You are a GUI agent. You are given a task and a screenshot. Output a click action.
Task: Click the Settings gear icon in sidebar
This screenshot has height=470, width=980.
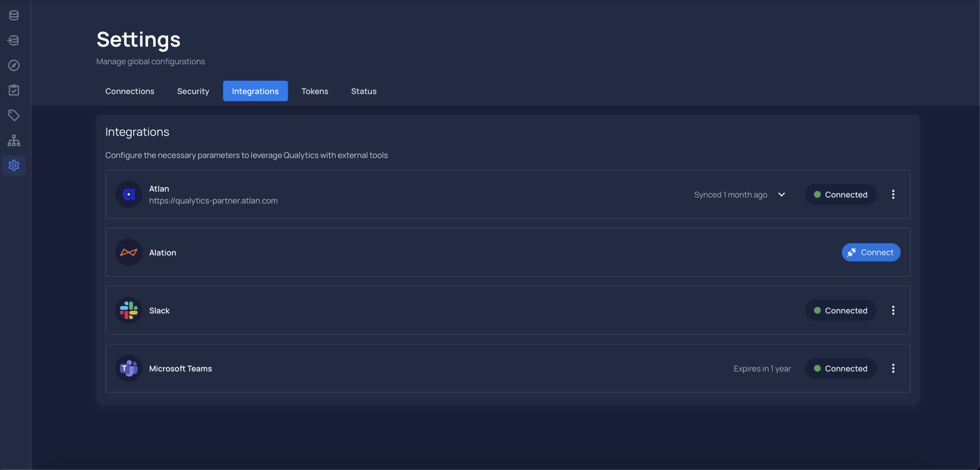coord(14,165)
